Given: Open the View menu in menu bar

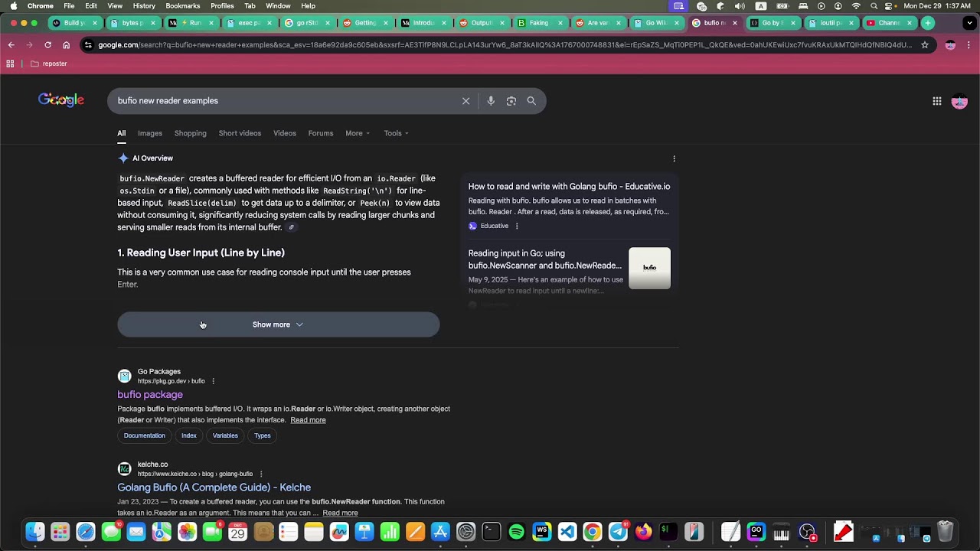Looking at the screenshot, I should 116,6.
